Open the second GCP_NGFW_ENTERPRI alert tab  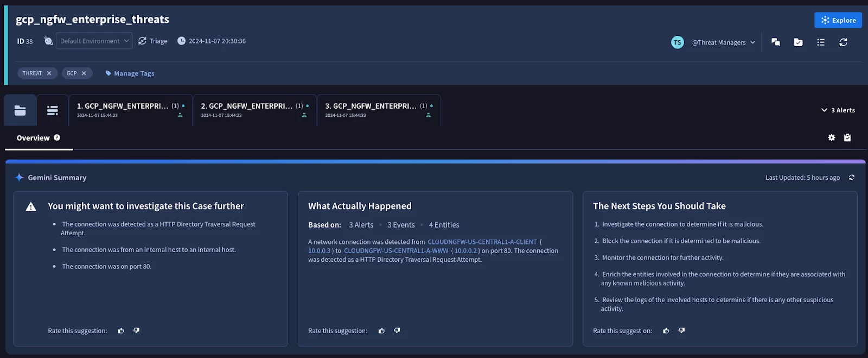tap(255, 110)
